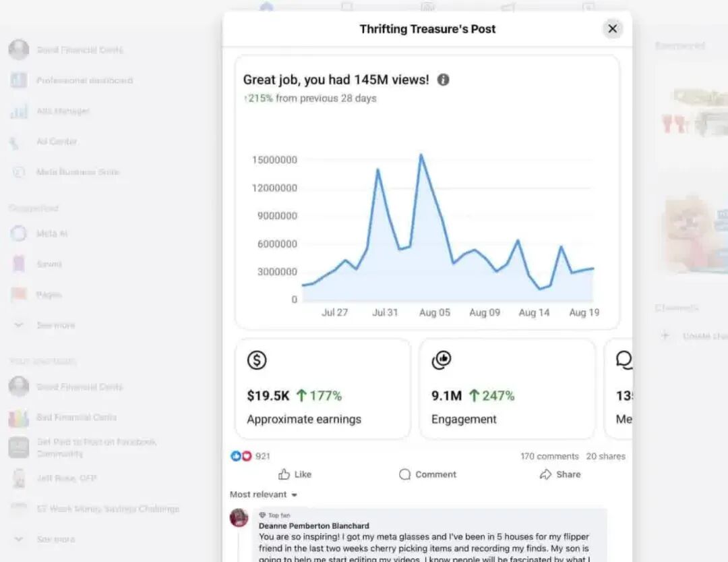
Task: Click the Pages flag icon in sidebar
Action: coord(19,295)
